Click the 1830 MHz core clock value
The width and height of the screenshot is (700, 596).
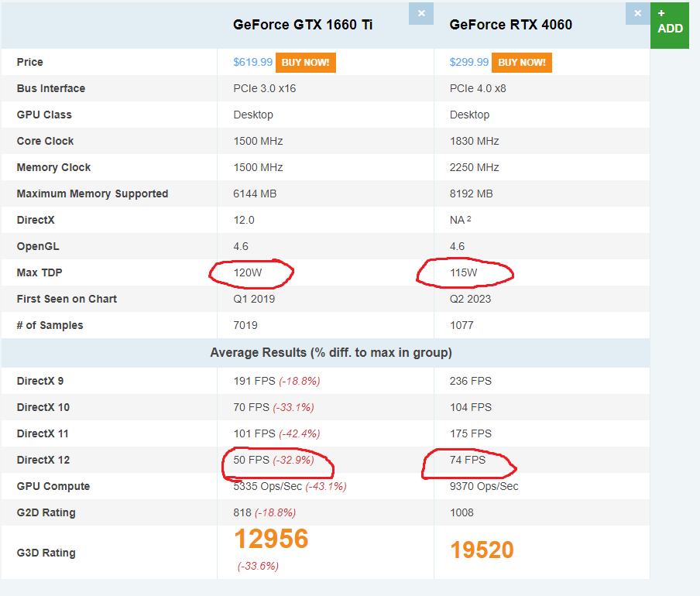[x=474, y=141]
